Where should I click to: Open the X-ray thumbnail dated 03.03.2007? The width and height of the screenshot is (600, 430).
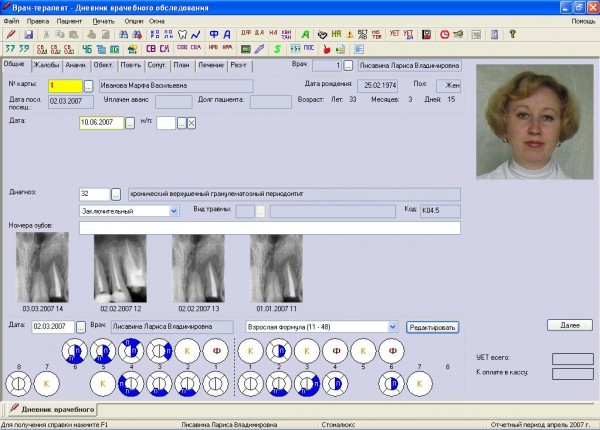coord(43,267)
